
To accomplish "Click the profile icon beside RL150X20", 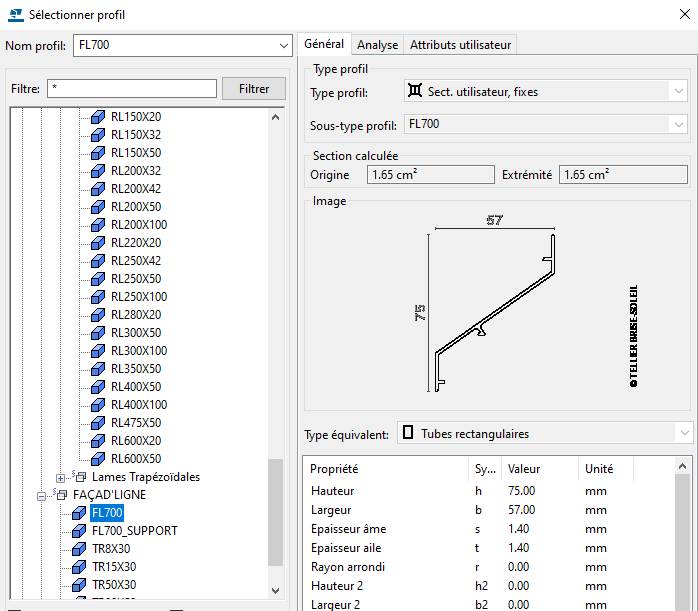I will (98, 117).
